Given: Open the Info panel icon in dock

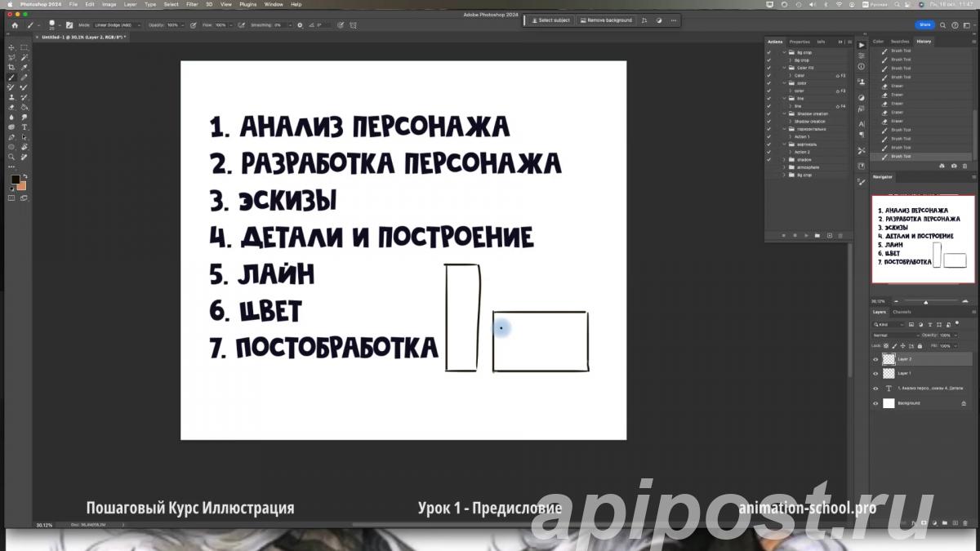Looking at the screenshot, I should pos(861,66).
